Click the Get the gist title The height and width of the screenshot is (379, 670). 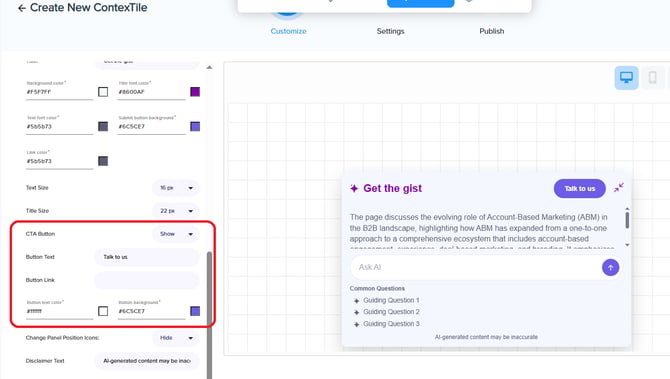392,188
